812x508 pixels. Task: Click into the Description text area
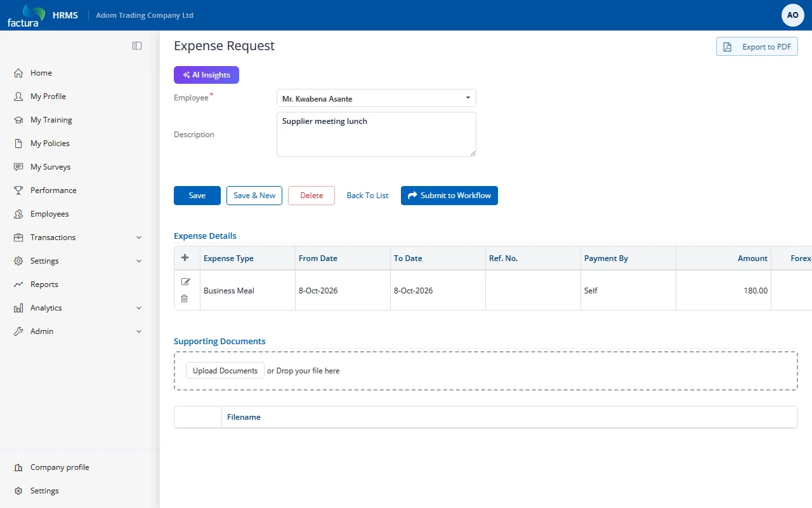(x=376, y=134)
